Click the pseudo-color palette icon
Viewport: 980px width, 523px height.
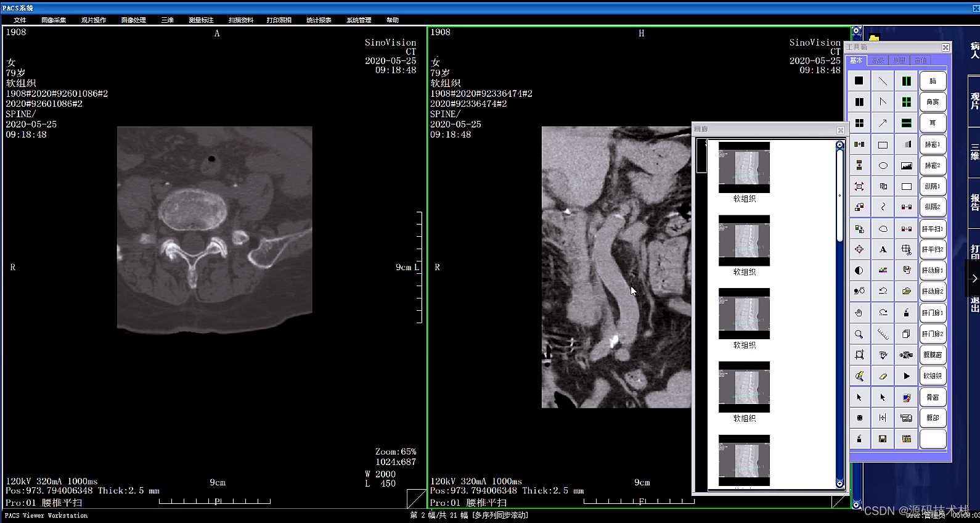pos(883,270)
